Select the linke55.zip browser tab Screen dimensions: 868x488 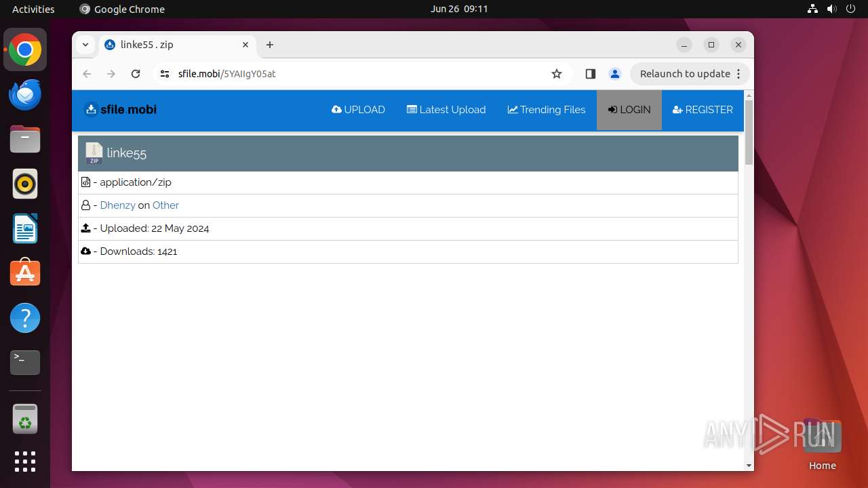178,45
